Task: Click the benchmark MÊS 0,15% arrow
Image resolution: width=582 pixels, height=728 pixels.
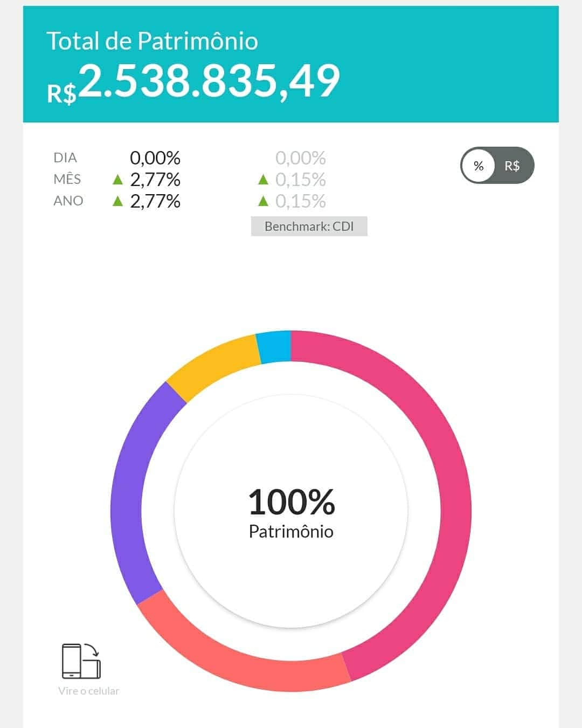Action: 263,180
